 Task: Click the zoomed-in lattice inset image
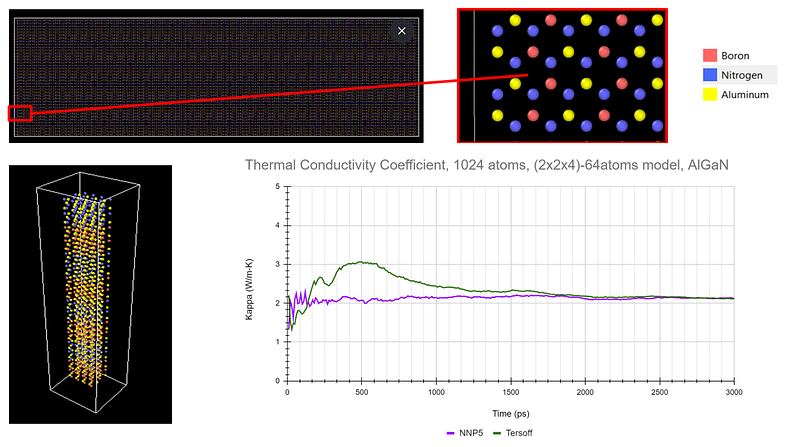click(562, 76)
